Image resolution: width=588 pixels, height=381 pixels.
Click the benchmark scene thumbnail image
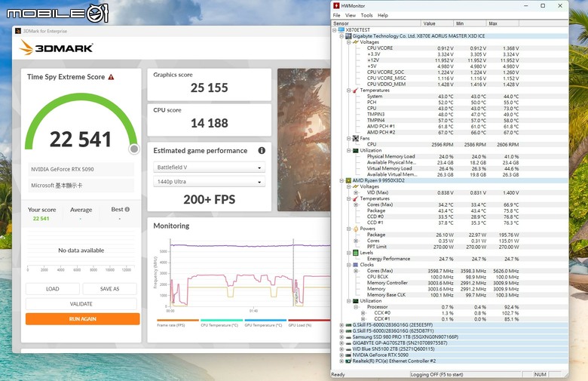[x=304, y=140]
